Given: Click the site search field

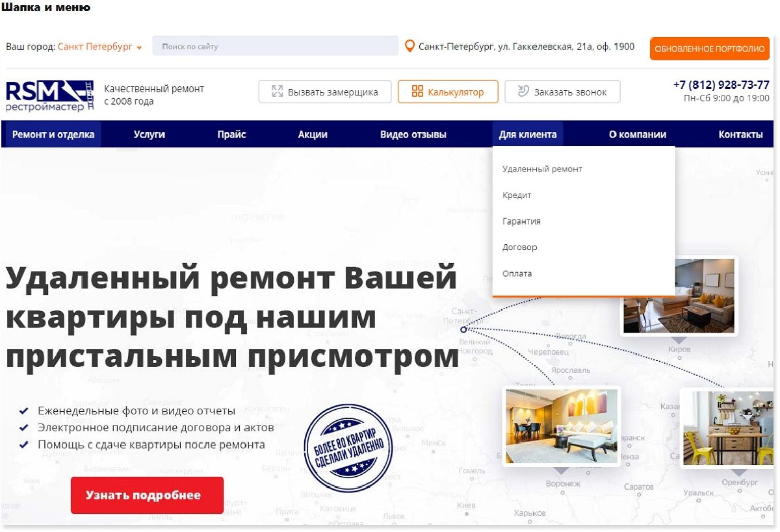Looking at the screenshot, I should [x=276, y=46].
